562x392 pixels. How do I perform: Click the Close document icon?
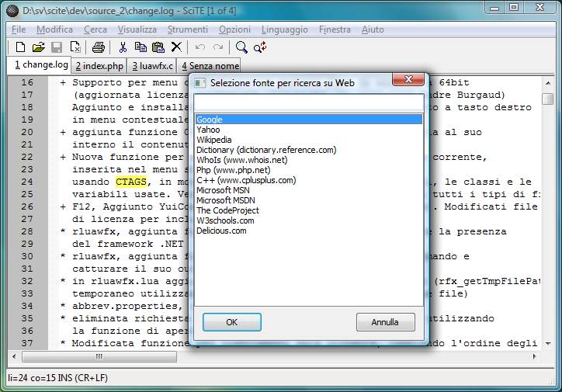[x=75, y=47]
